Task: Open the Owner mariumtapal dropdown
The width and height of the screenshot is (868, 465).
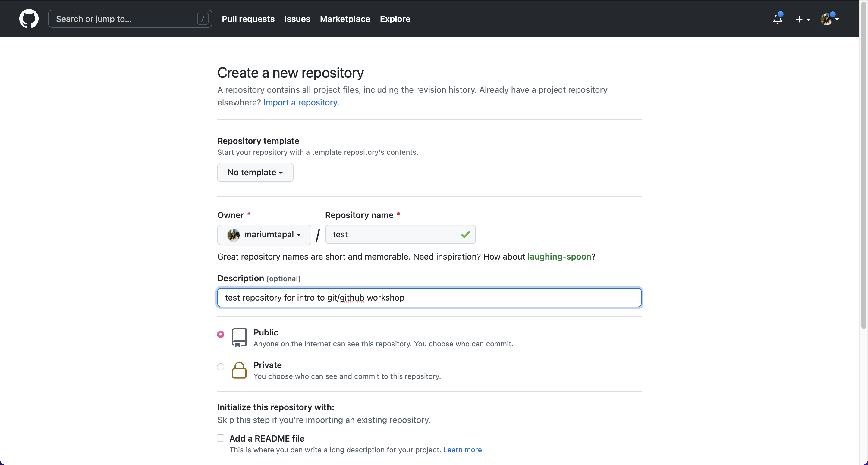Action: (x=264, y=235)
